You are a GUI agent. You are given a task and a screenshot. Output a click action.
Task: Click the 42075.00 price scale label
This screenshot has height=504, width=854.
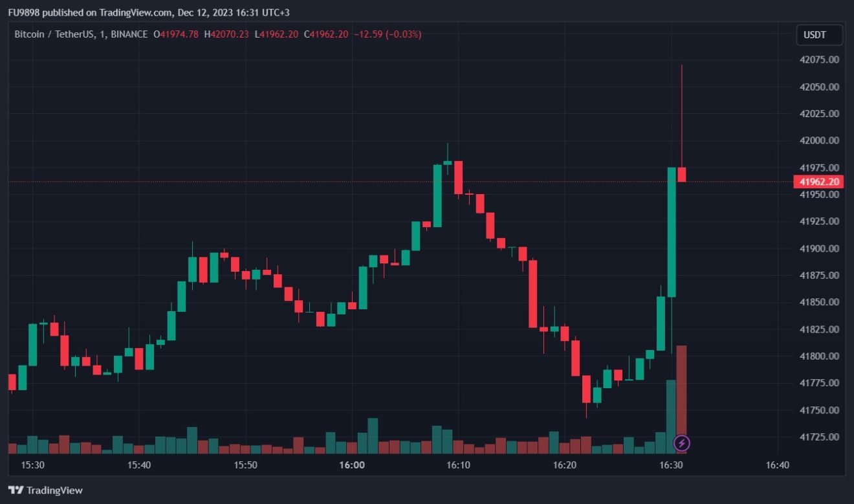point(819,60)
